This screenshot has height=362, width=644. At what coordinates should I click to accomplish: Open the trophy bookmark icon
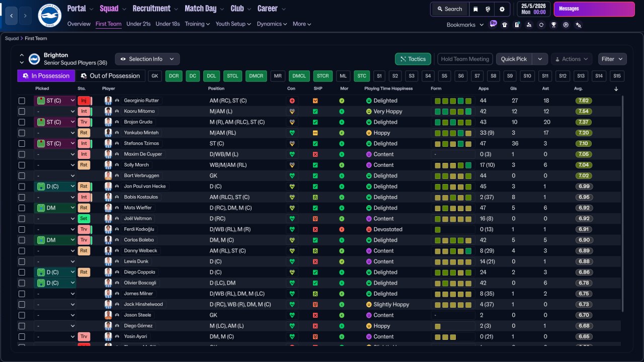(x=553, y=25)
